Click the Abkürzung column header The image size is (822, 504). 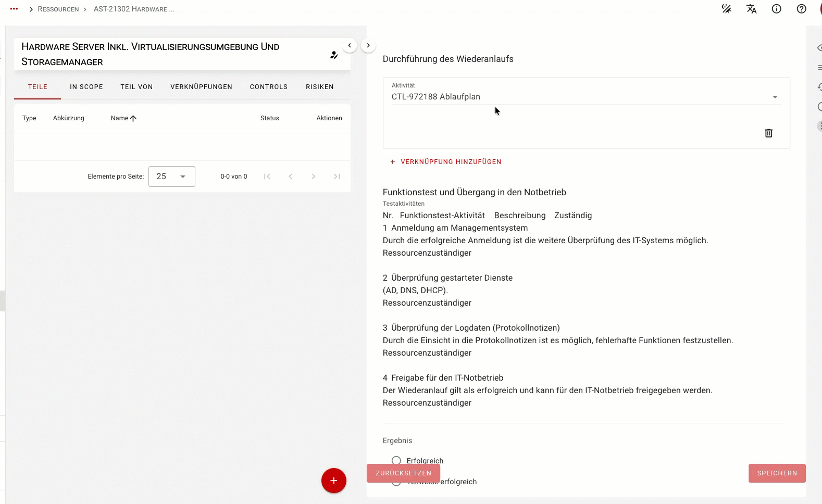coord(69,118)
